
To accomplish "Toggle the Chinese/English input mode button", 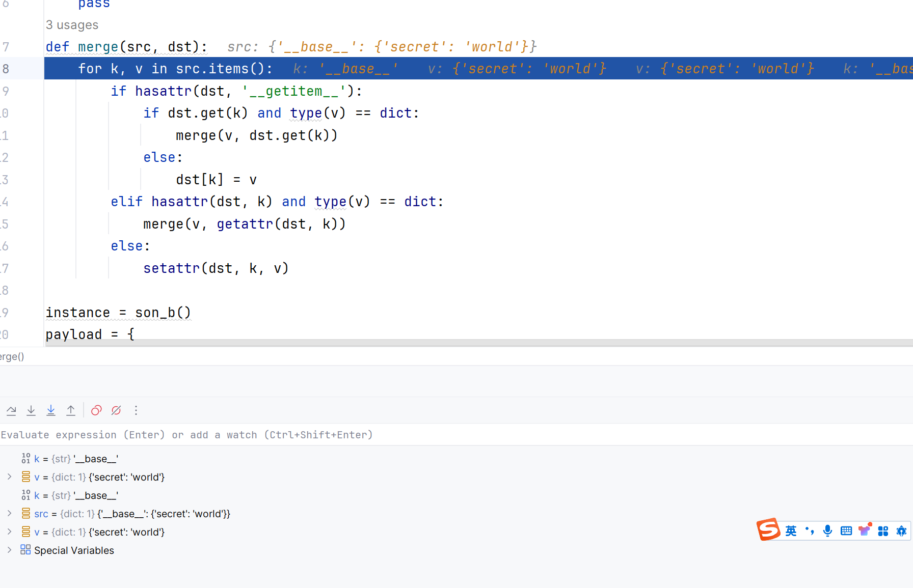I will click(x=791, y=531).
